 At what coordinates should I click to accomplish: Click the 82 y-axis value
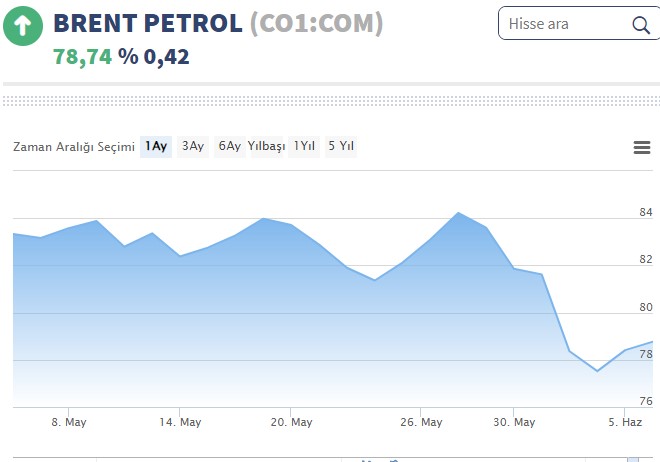pyautogui.click(x=646, y=259)
